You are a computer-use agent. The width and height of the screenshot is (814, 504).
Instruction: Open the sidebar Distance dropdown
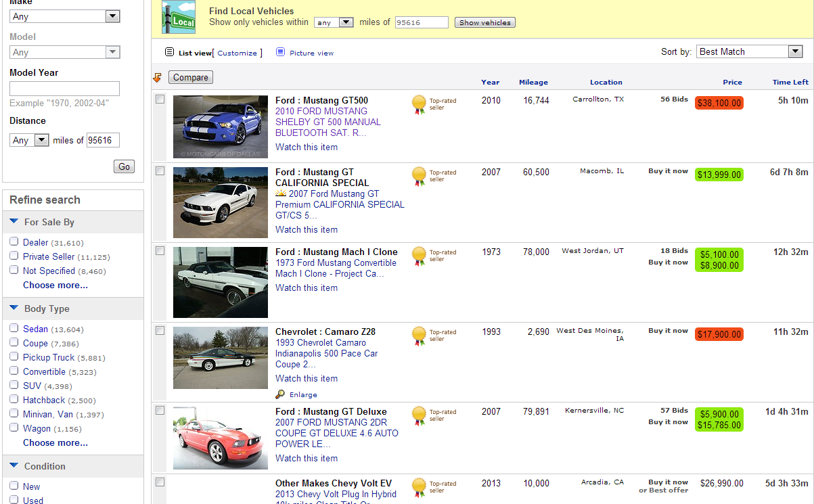(x=29, y=140)
